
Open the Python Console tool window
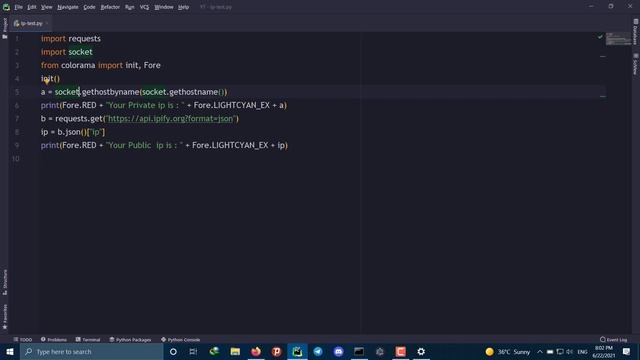point(180,340)
